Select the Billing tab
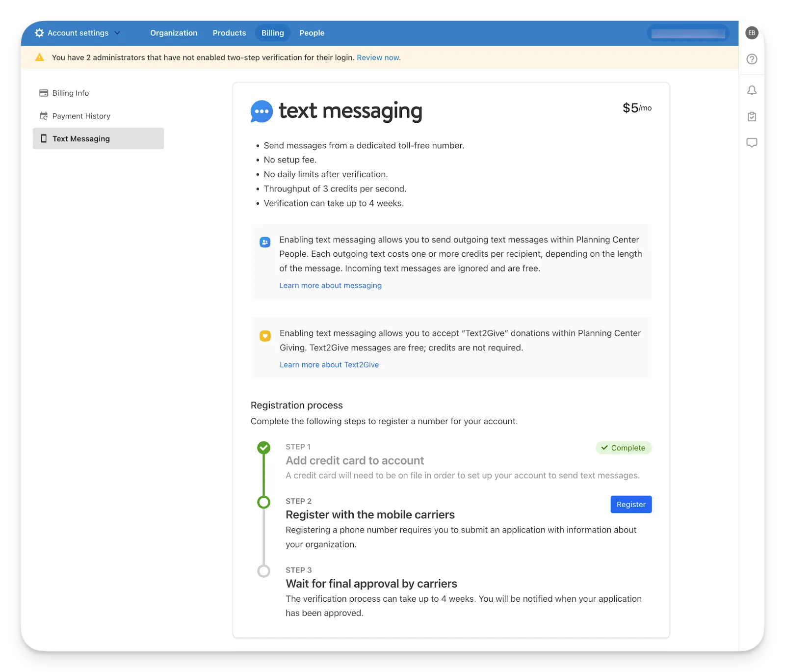The width and height of the screenshot is (785, 672). [272, 33]
